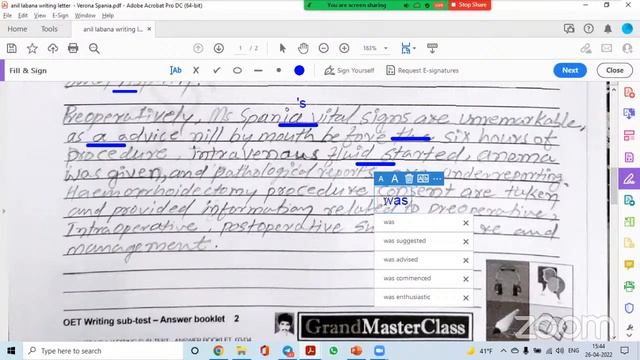Open more options on text toolbar
The image size is (640, 360).
[437, 179]
